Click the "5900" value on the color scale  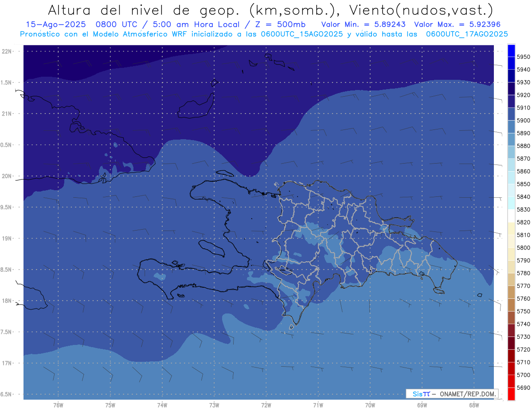coord(524,120)
